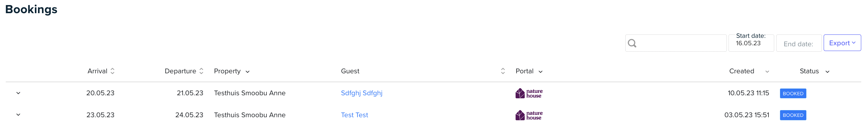Sort the Guest column with arrows icon
This screenshot has width=868, height=127.
tap(503, 71)
